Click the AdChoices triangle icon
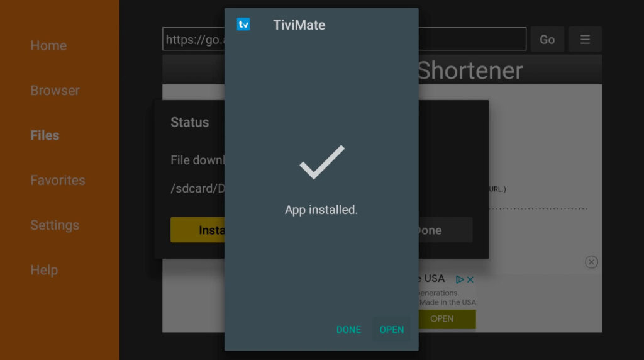This screenshot has width=644, height=360. click(459, 279)
